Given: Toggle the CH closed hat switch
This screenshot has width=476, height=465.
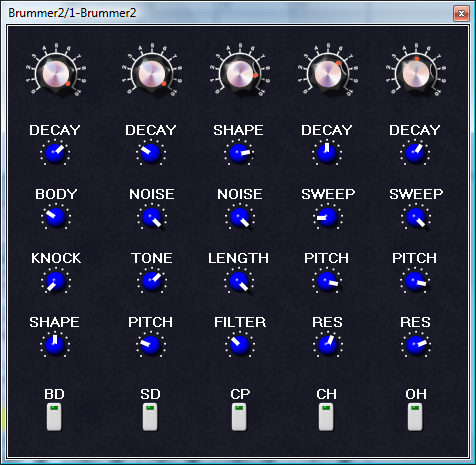Looking at the screenshot, I should point(326,417).
